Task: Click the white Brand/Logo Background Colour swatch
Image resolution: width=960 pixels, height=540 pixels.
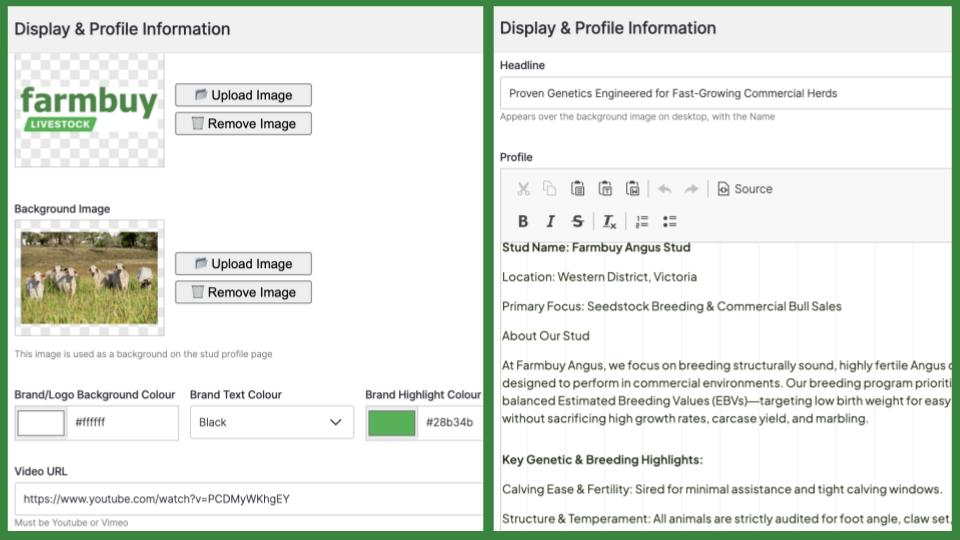Action: [41, 422]
